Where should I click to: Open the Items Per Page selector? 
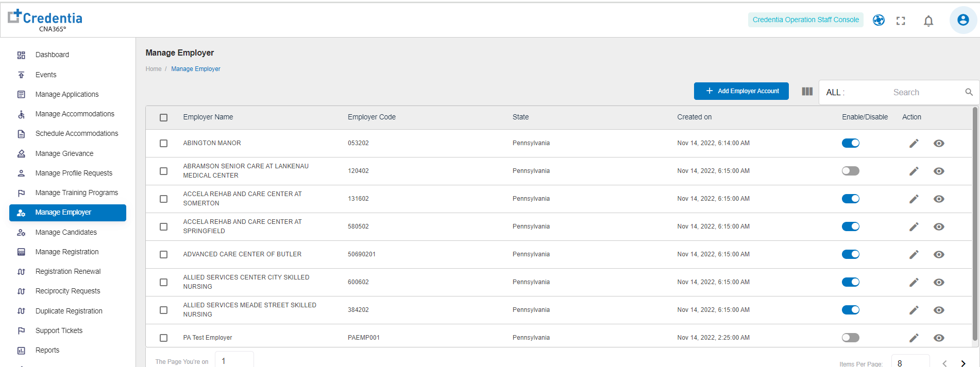(910, 363)
